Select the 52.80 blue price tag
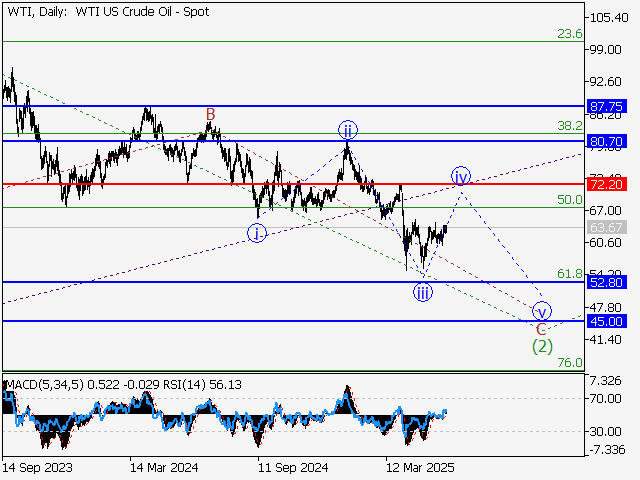The height and width of the screenshot is (480, 640). [x=607, y=283]
